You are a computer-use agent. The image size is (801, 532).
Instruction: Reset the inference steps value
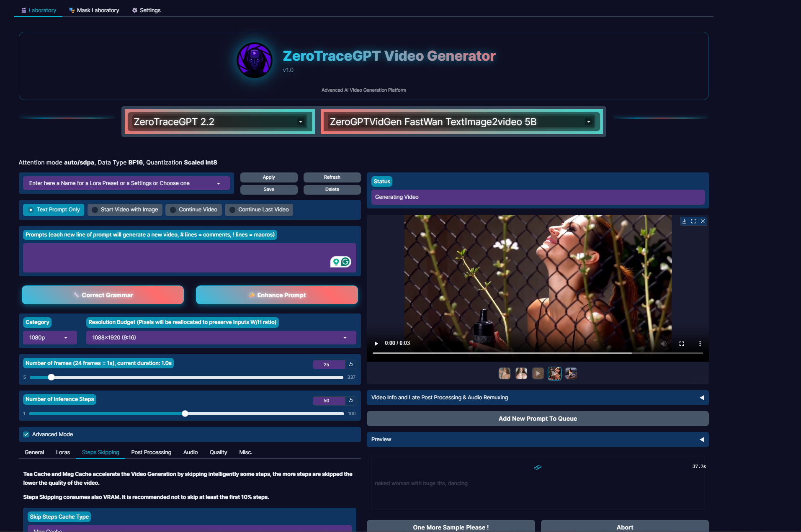pos(351,401)
